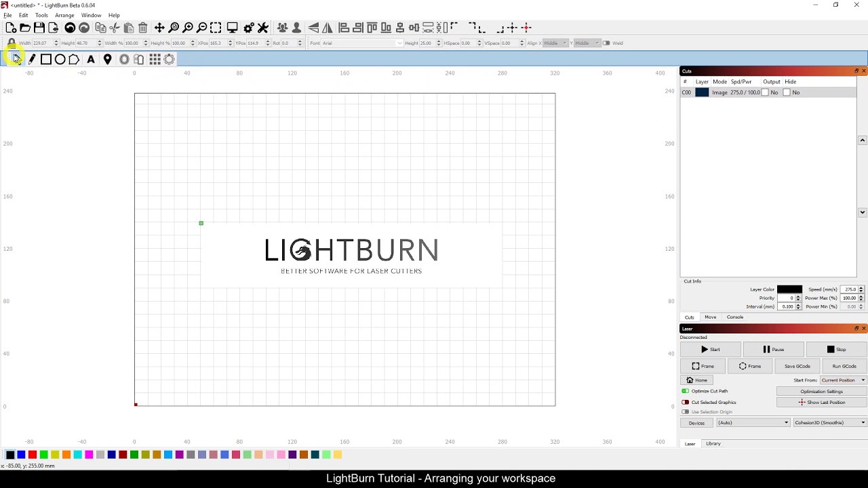Click the Run GCode button
The image size is (868, 488).
point(844,366)
